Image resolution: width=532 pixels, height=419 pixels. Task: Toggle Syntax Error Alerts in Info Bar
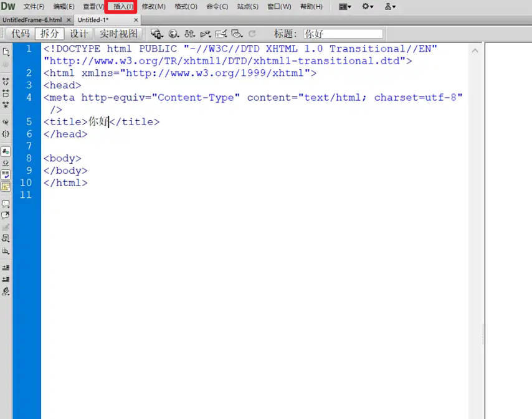point(6,186)
